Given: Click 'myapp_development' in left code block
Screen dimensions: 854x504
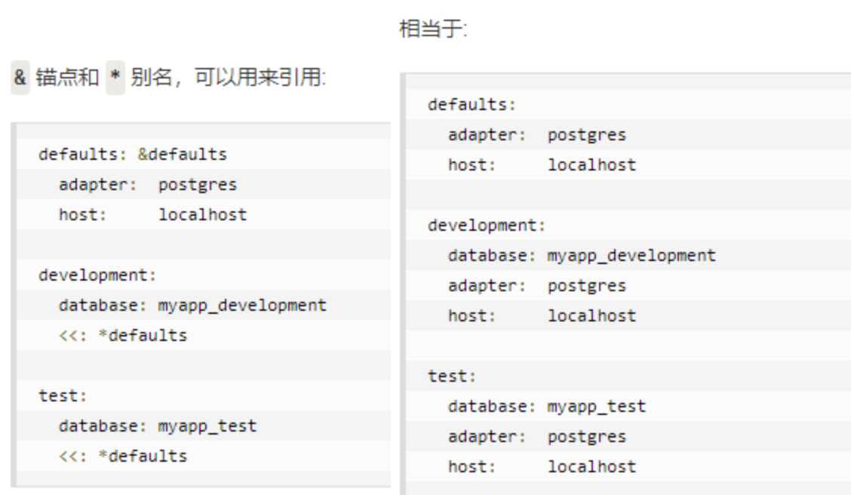Looking at the screenshot, I should [242, 305].
